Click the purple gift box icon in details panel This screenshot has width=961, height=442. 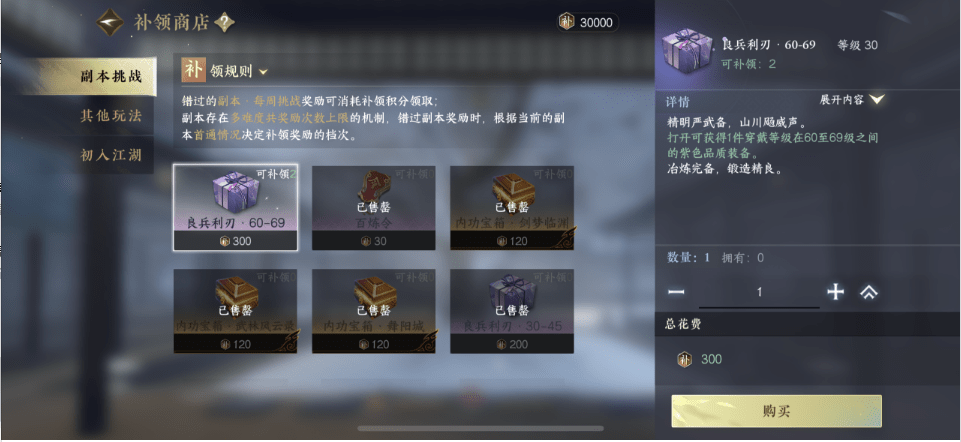point(687,50)
